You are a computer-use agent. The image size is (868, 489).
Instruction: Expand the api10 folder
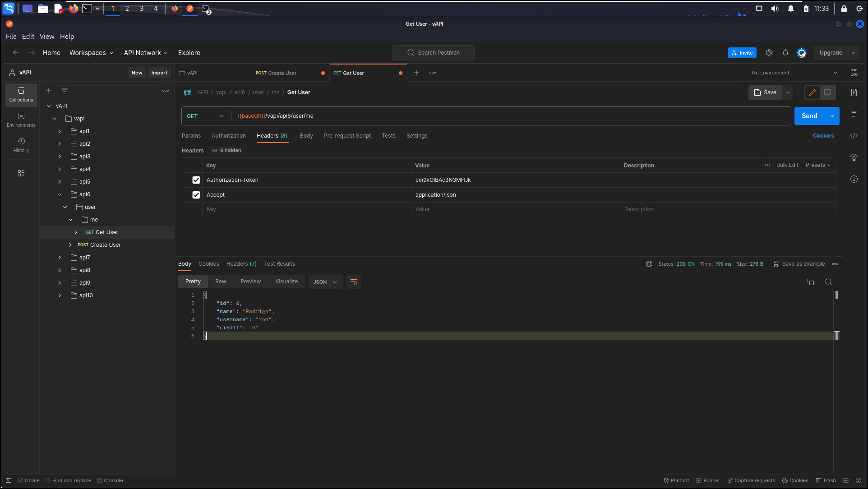[60, 295]
